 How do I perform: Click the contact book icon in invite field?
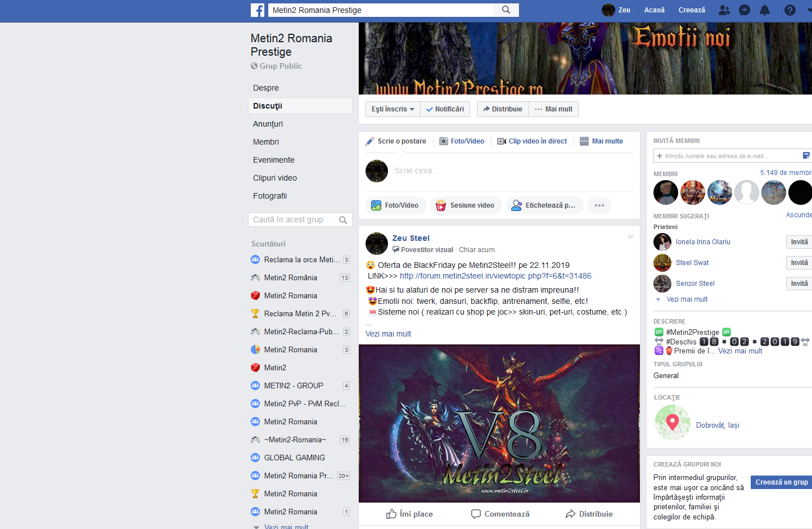pyautogui.click(x=806, y=155)
